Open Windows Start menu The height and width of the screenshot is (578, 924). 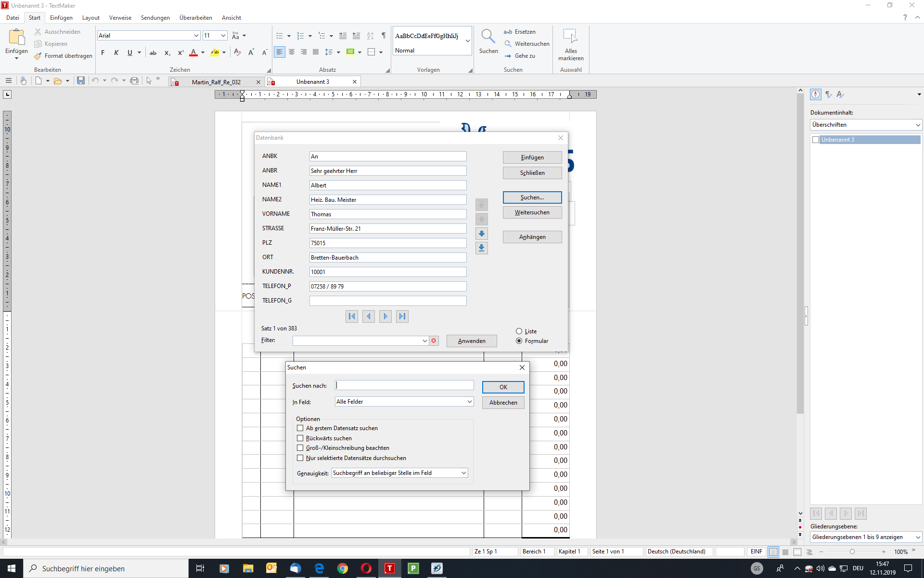(x=12, y=568)
